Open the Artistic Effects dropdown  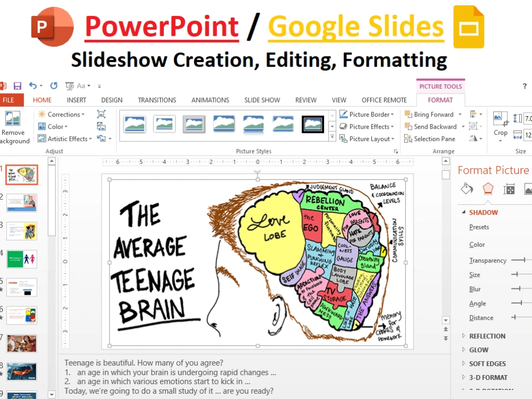point(65,139)
